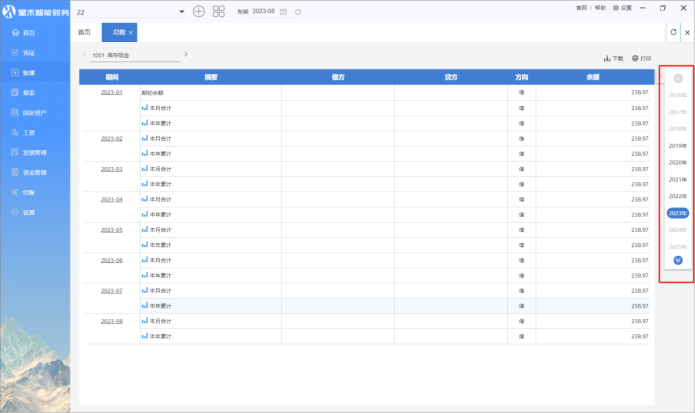The image size is (695, 413).
Task: Click the circled plus add icon
Action: click(198, 11)
